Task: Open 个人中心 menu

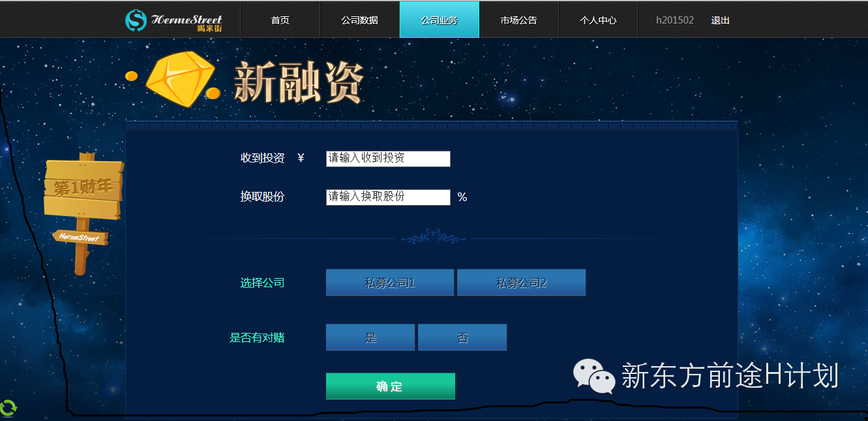Action: pyautogui.click(x=598, y=20)
